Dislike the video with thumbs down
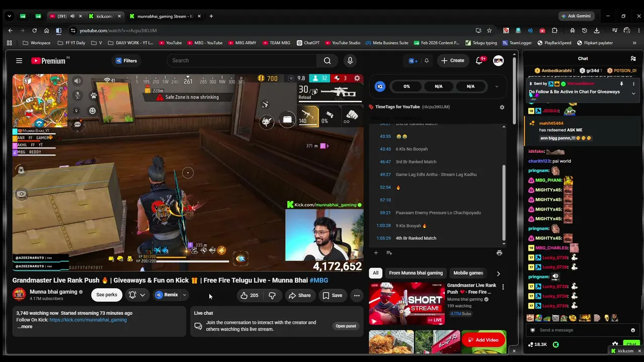This screenshot has height=362, width=644. (272, 295)
